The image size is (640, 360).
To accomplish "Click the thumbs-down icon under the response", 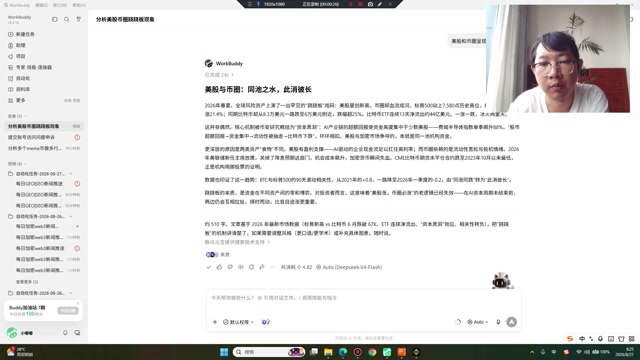I will point(230,267).
